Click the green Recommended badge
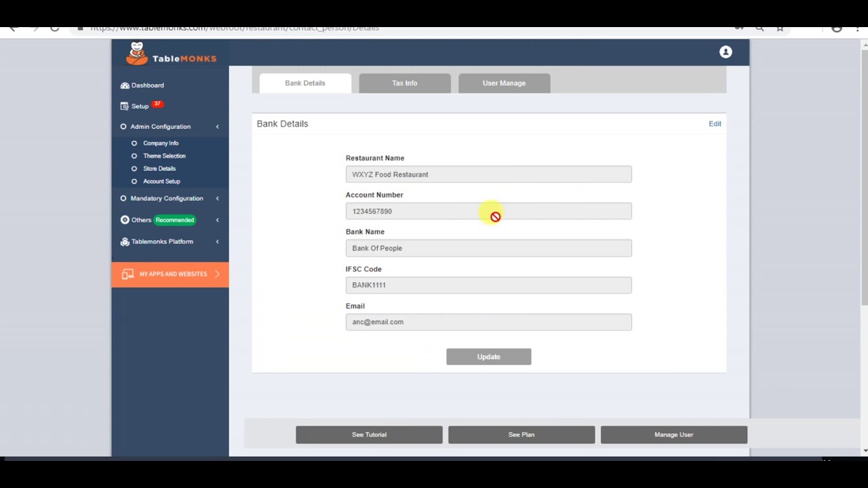Image resolution: width=868 pixels, height=488 pixels. tap(174, 220)
